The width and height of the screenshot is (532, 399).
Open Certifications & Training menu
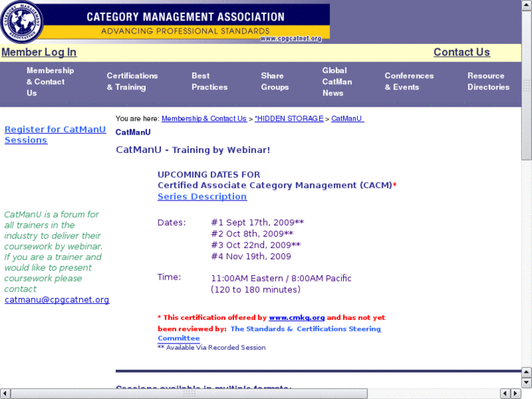[x=132, y=81]
